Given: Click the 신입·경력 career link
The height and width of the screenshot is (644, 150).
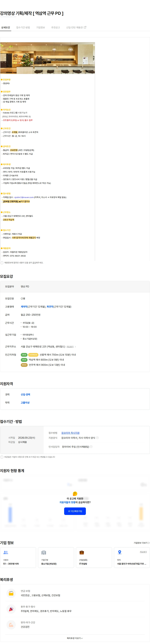Looking at the screenshot, I should coord(25,394).
